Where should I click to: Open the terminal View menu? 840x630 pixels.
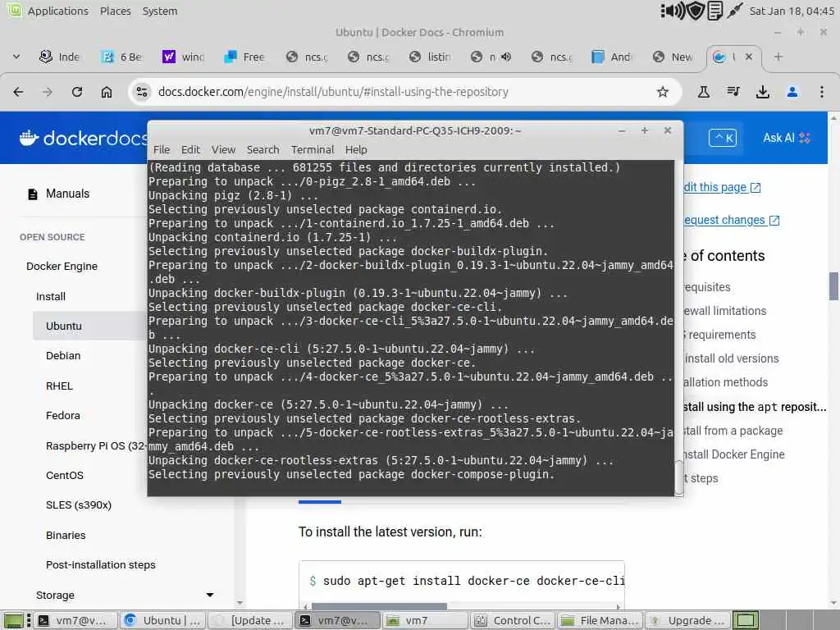(223, 150)
